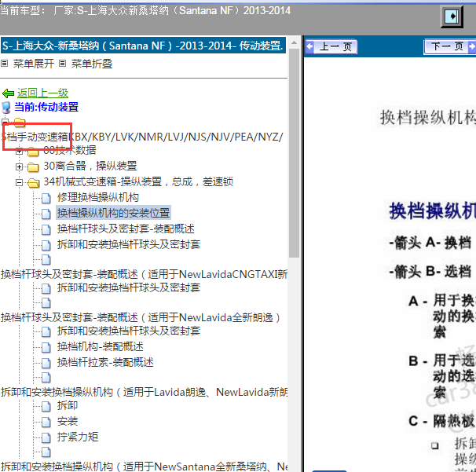Image resolution: width=476 pixels, height=472 pixels.
Task: Click document icon of 换档杆拉索-装配概述
Action: pyautogui.click(x=46, y=363)
